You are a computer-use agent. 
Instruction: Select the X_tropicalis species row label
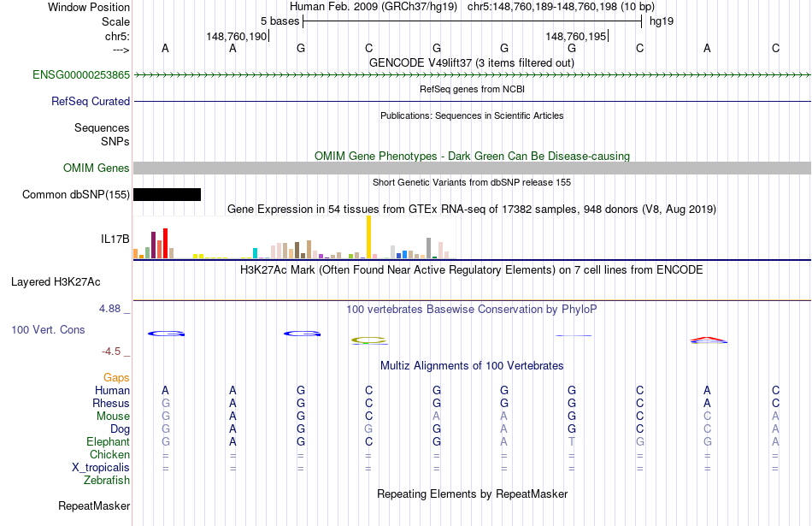(x=101, y=468)
